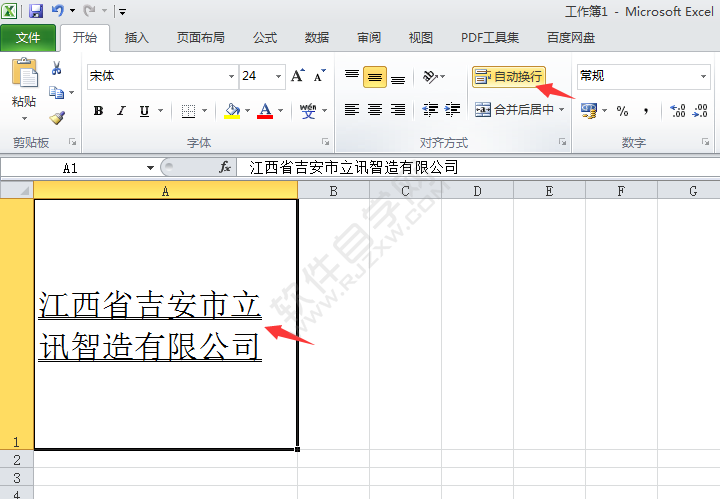Switch to PDF工具集 tab

(489, 38)
